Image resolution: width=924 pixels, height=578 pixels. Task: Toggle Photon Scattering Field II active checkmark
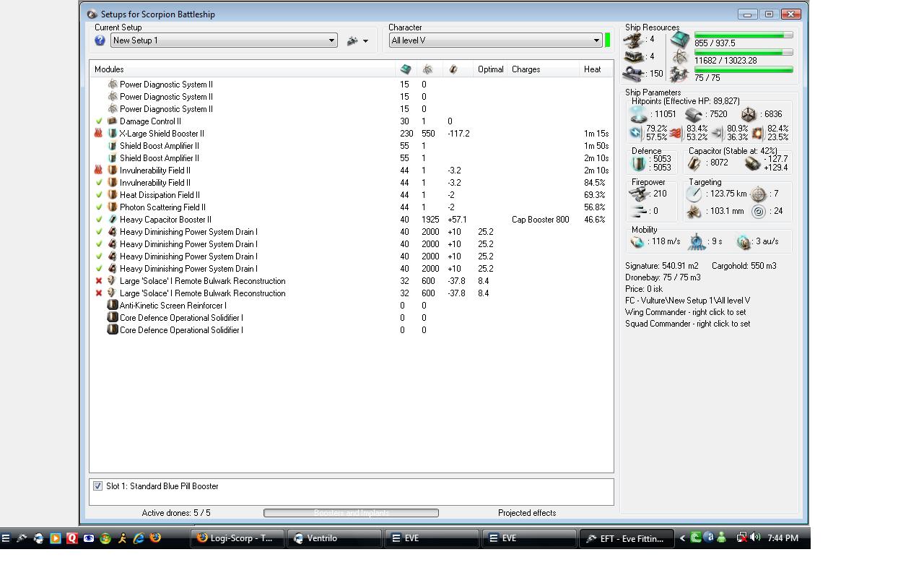tap(99, 207)
